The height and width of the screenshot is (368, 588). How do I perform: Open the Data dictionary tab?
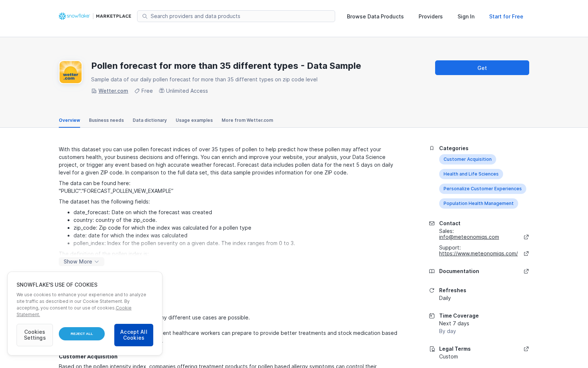150,120
